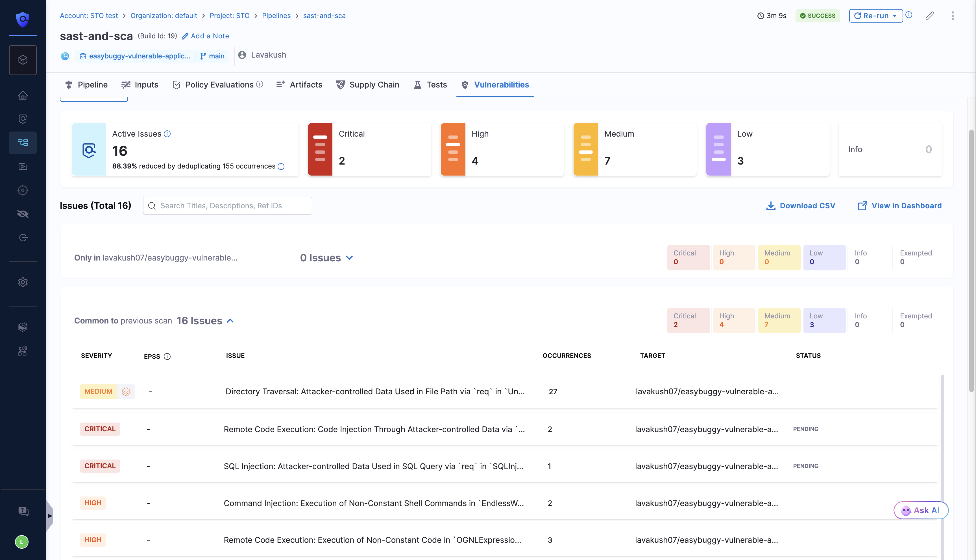This screenshot has height=560, width=976.
Task: Open the three-dot more options menu
Action: tap(953, 16)
